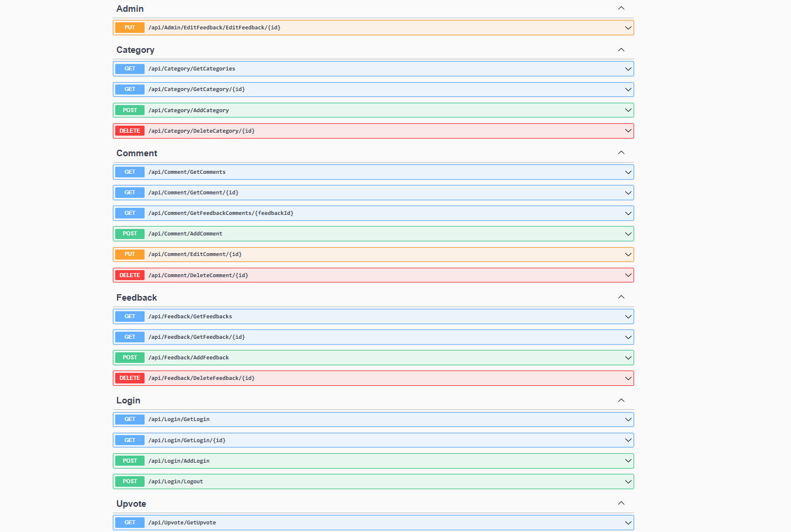The height and width of the screenshot is (532, 791).
Task: Open the /api/Comment/AddComment endpoint path
Action: click(185, 234)
